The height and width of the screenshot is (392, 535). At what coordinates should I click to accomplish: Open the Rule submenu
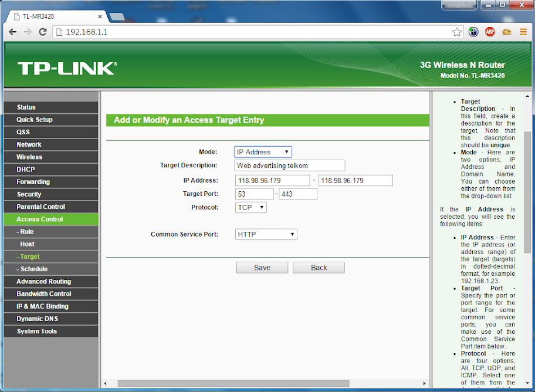51,232
